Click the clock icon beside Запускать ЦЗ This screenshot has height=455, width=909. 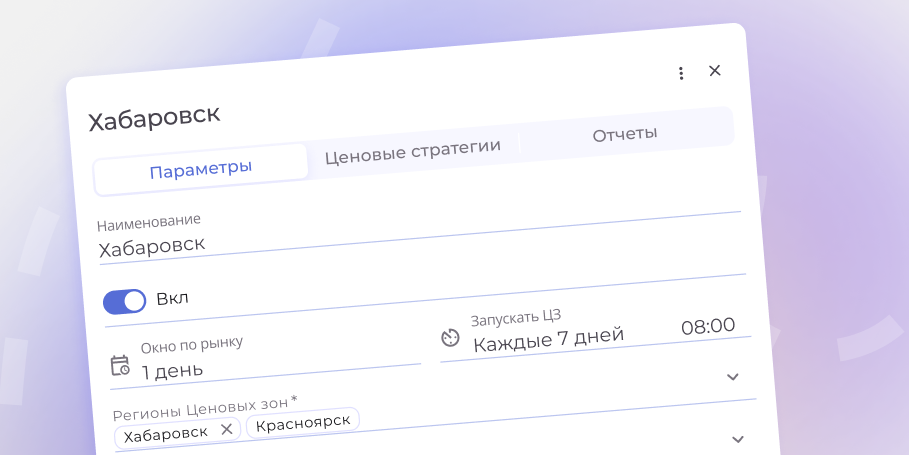(450, 339)
